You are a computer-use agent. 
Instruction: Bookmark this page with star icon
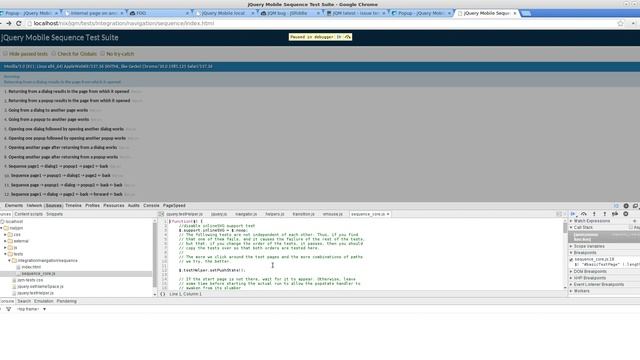coord(621,24)
